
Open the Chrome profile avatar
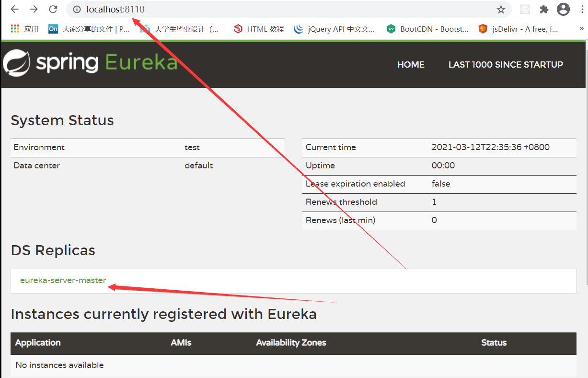coord(564,9)
